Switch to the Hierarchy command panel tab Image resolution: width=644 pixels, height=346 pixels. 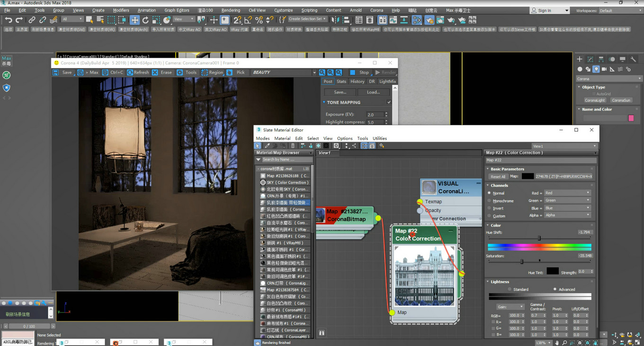click(x=601, y=59)
